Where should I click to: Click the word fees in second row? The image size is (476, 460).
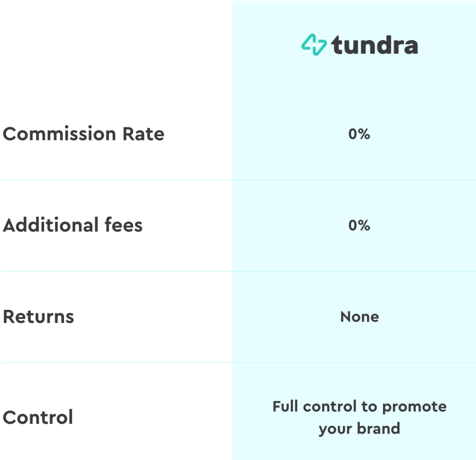pos(123,225)
